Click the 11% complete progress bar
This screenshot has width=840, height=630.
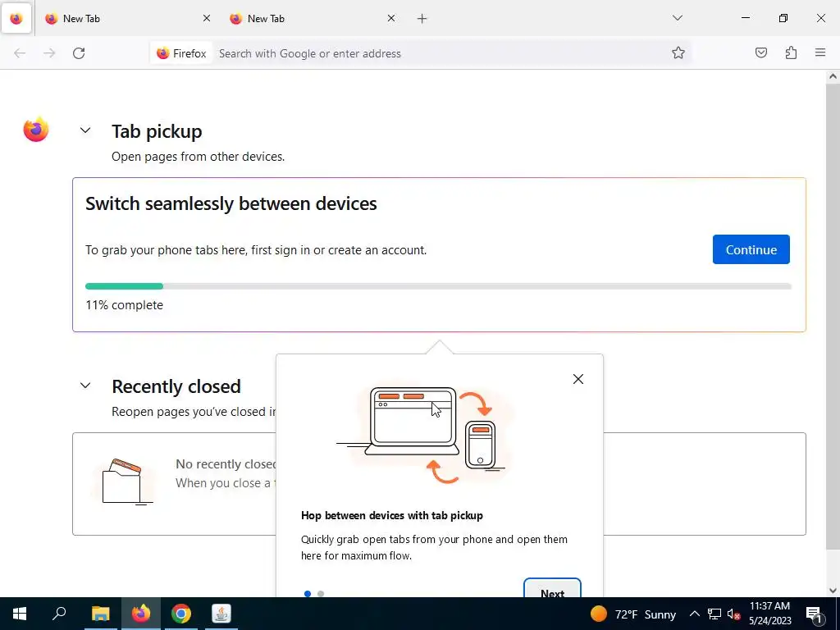click(x=438, y=286)
